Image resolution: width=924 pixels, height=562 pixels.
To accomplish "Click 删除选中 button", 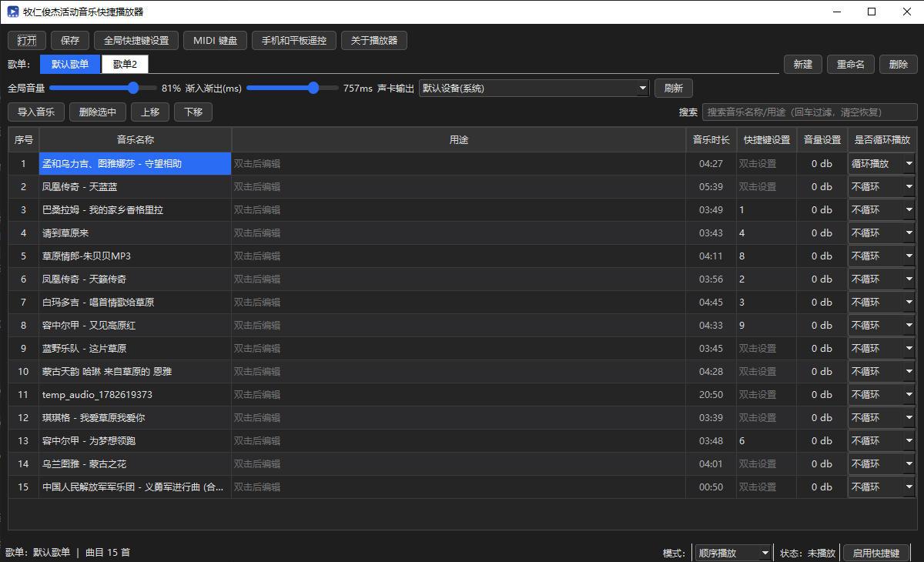I will click(98, 112).
